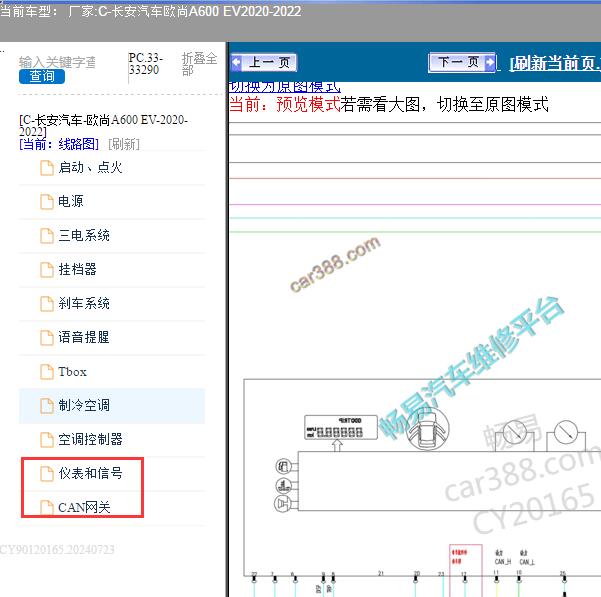601x597 pixels.
Task: Click the [当前：线路图] link
Action: pyautogui.click(x=59, y=144)
